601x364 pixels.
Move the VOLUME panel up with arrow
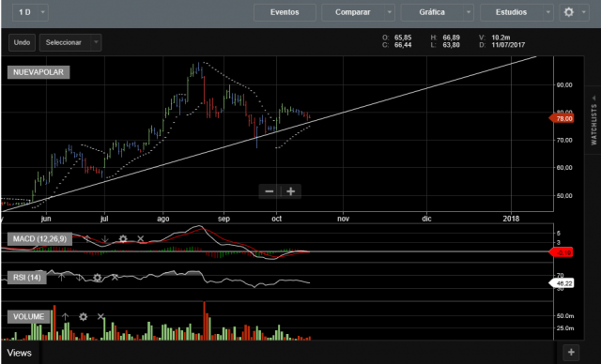[65, 316]
